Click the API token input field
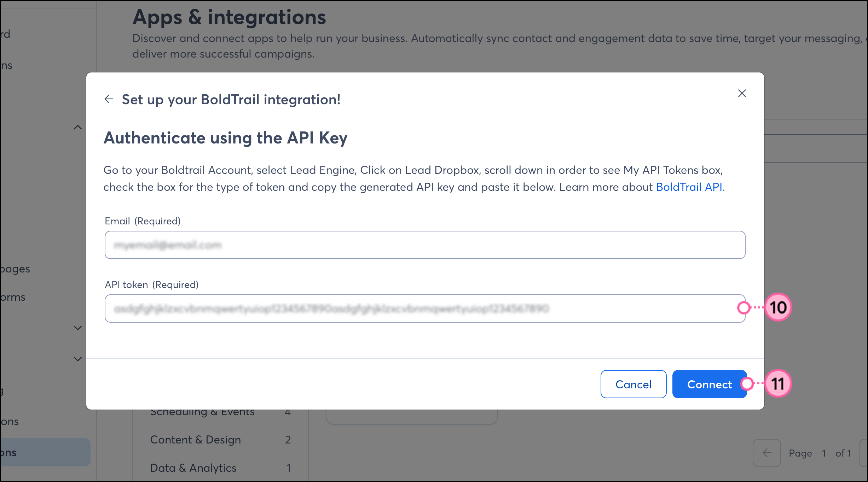Viewport: 868px width, 482px height. 424,308
